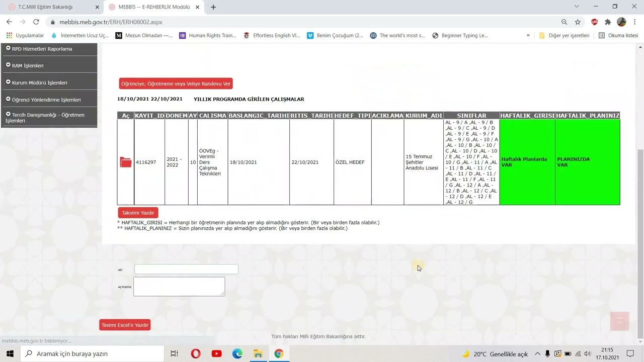Bookmark this page with the star icon
The width and height of the screenshot is (644, 362).
[578, 22]
